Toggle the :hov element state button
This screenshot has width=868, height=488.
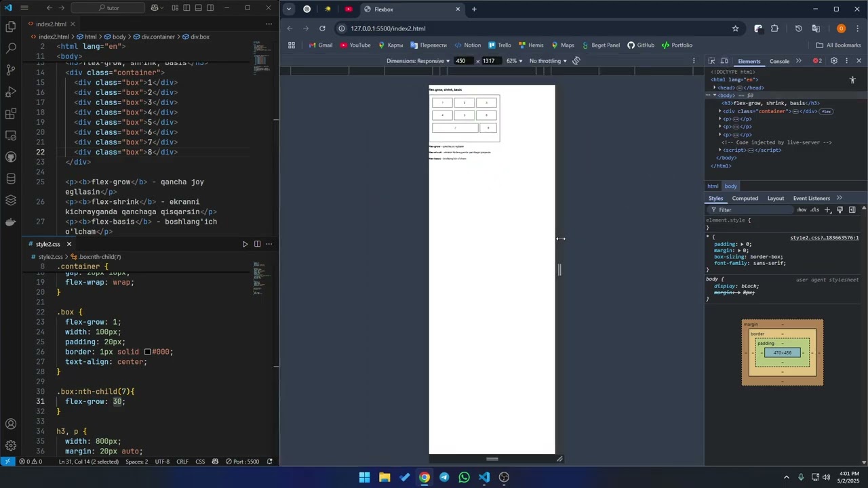[x=802, y=210]
